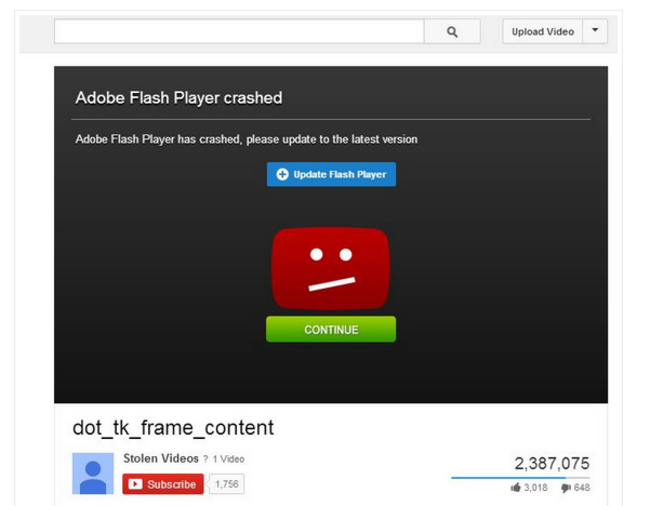Click the 3,018 likes count
The image size is (650, 506).
536,487
